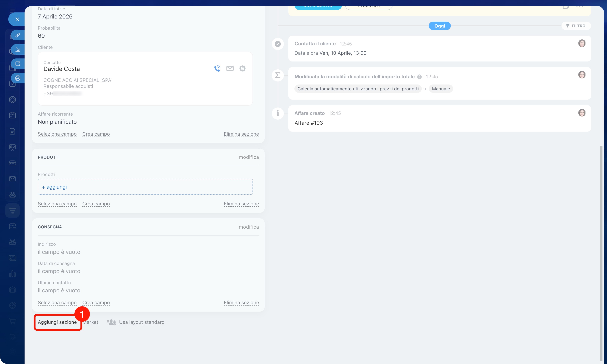Screen dimensions: 607x364
Task: Open the FILTRO timeline filter
Action: point(576,26)
